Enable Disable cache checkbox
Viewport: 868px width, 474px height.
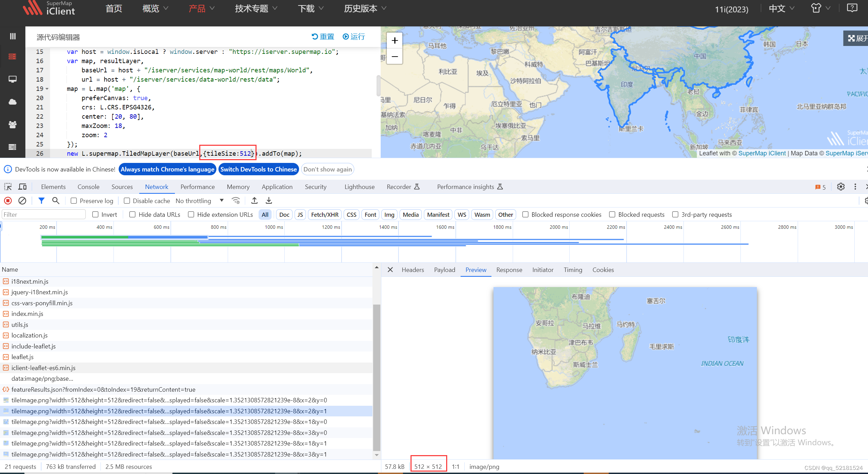(127, 201)
